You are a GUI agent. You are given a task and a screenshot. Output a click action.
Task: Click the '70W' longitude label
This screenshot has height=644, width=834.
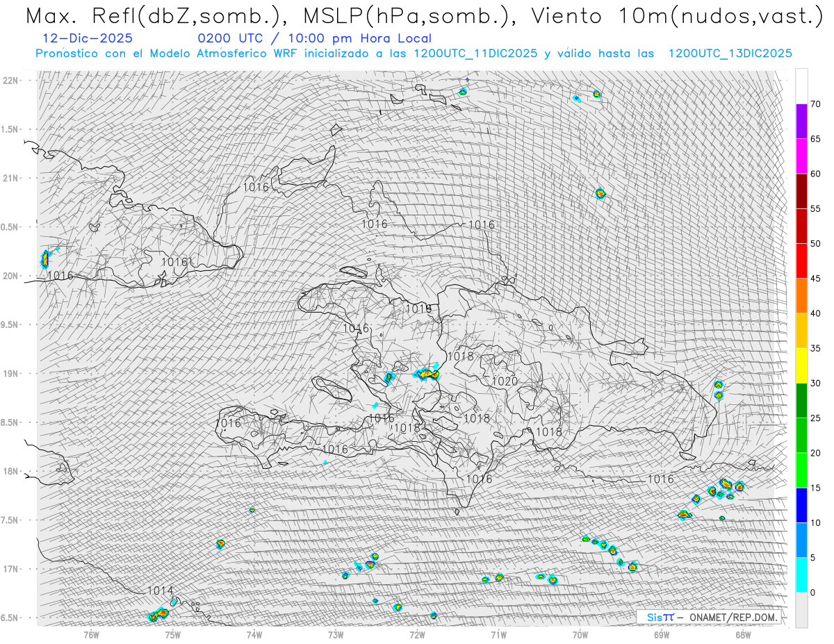tap(580, 634)
